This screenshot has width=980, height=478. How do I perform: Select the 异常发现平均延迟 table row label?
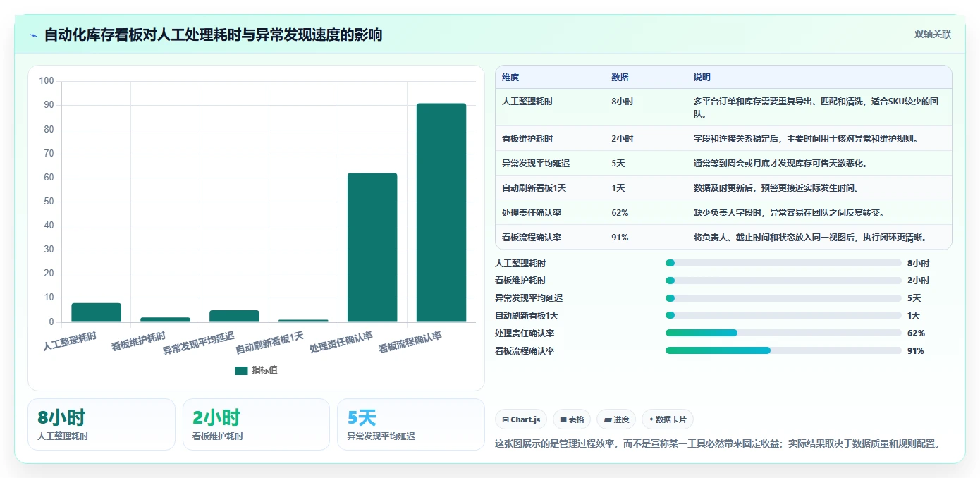[x=536, y=164]
